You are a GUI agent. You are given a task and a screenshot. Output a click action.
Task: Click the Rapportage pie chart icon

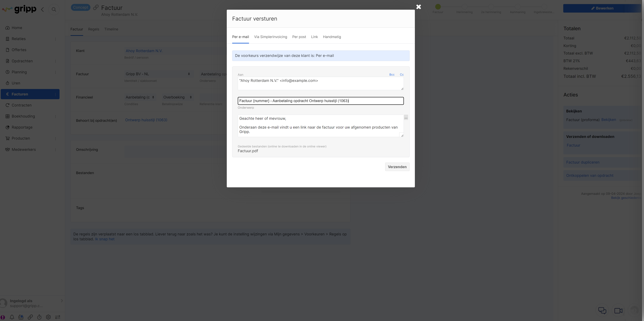pyautogui.click(x=7, y=127)
